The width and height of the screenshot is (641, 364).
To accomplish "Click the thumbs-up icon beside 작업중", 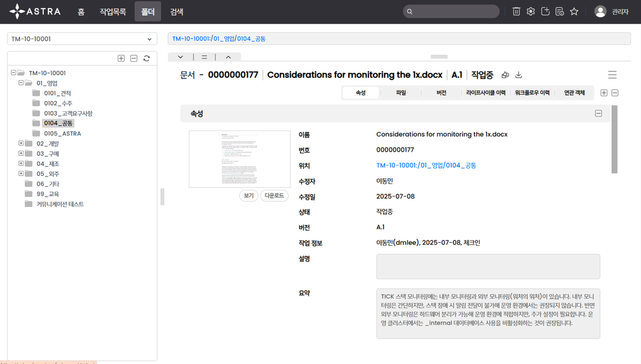I will click(505, 75).
